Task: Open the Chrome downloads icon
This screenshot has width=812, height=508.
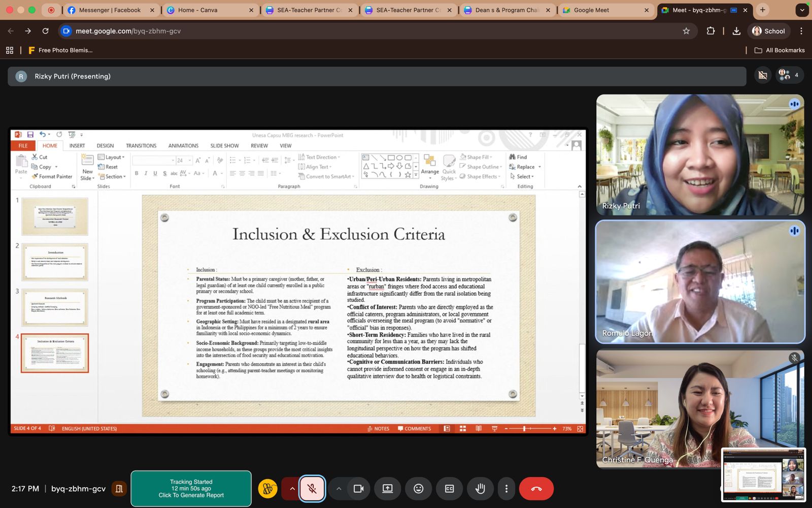Action: pyautogui.click(x=736, y=31)
